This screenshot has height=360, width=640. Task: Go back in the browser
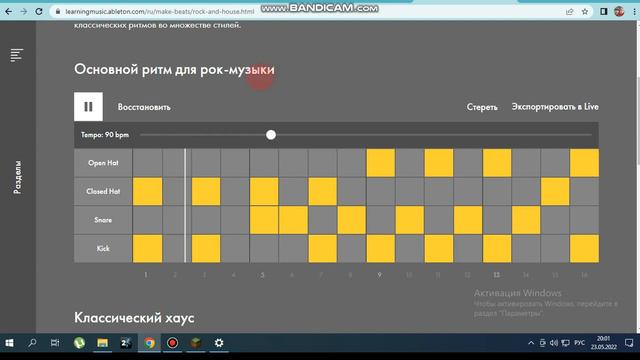pyautogui.click(x=9, y=12)
